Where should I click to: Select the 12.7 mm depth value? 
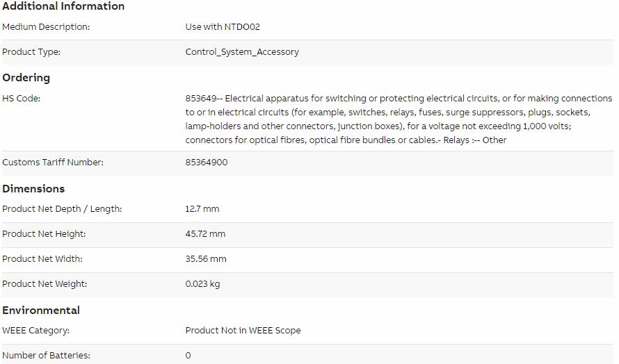pyautogui.click(x=202, y=209)
